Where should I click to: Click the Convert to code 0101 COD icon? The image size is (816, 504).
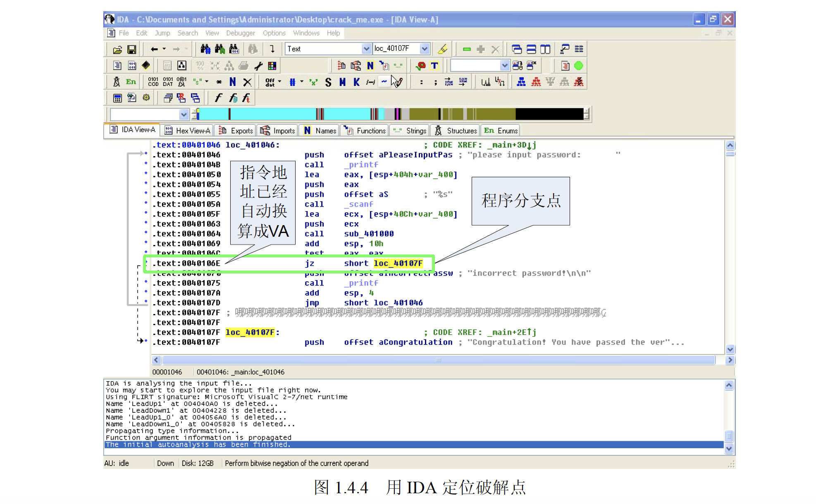(153, 82)
